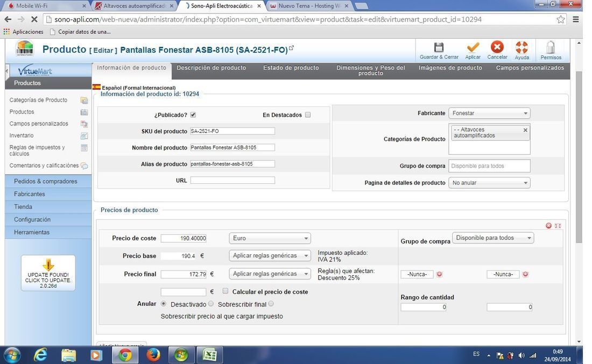Viewport: 592px width, 364px height.
Task: Click the red delete price icon
Action: [548, 226]
